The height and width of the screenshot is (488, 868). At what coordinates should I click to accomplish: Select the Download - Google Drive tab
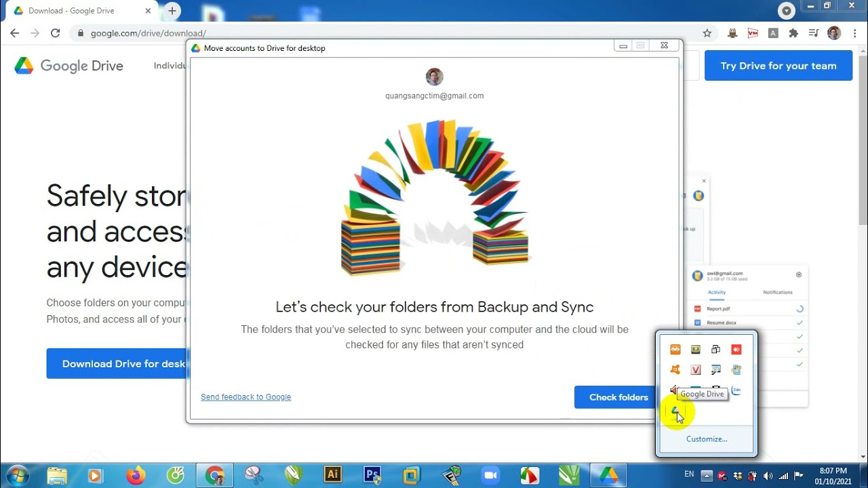point(81,11)
